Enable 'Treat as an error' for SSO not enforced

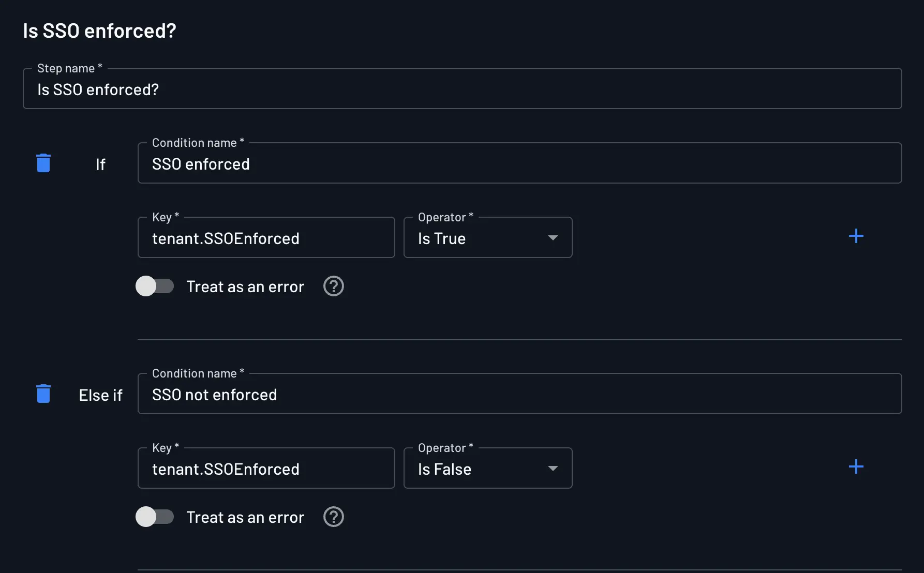tap(155, 517)
